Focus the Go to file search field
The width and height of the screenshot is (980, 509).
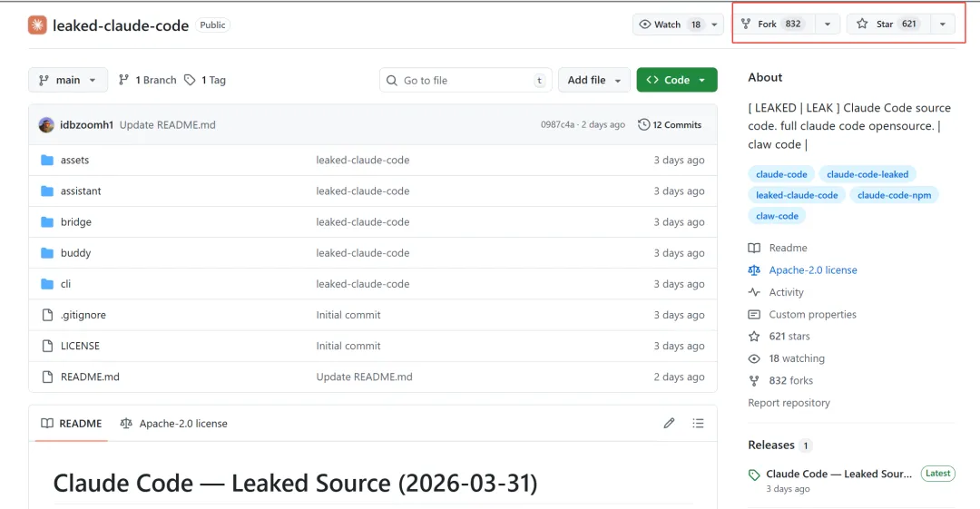coord(465,81)
